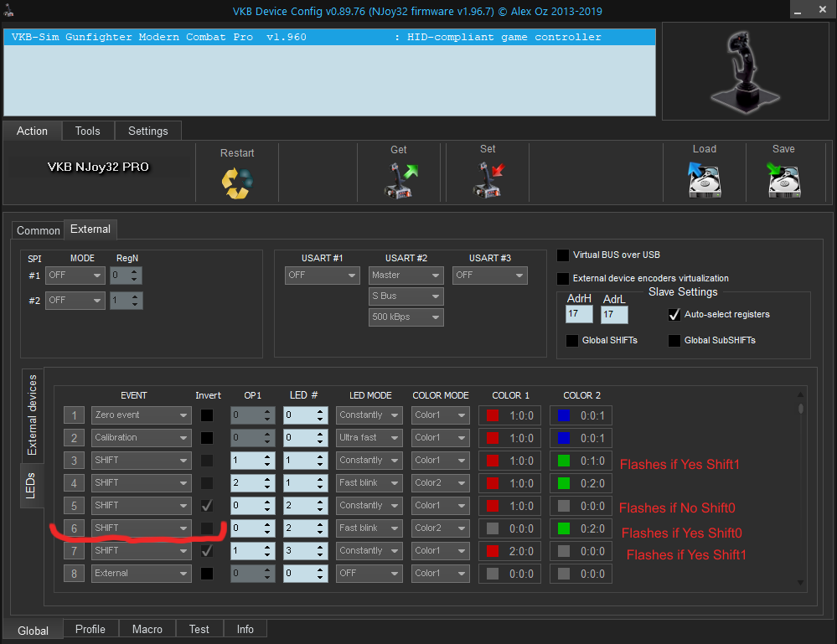Open the Action tab

click(x=32, y=131)
